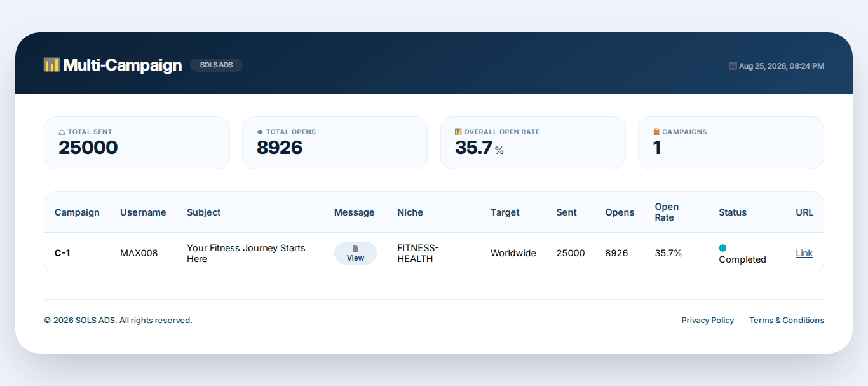Click the Worldwide target cell
Image resolution: width=868 pixels, height=386 pixels.
click(513, 253)
